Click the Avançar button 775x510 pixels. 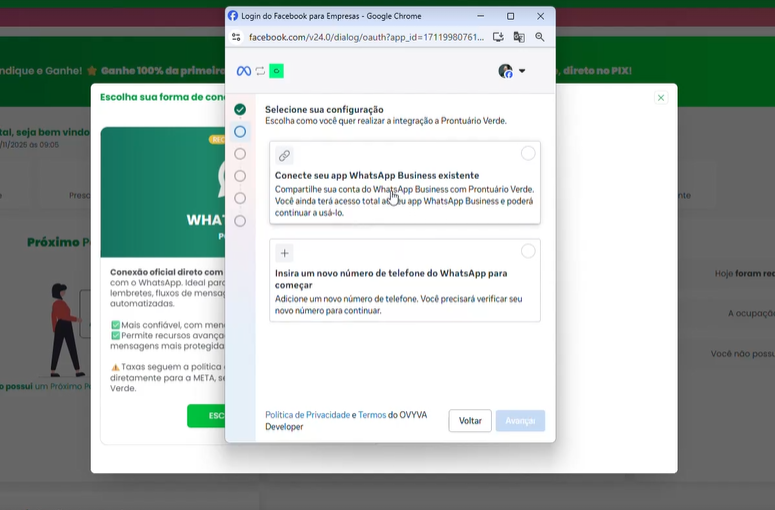tap(520, 421)
